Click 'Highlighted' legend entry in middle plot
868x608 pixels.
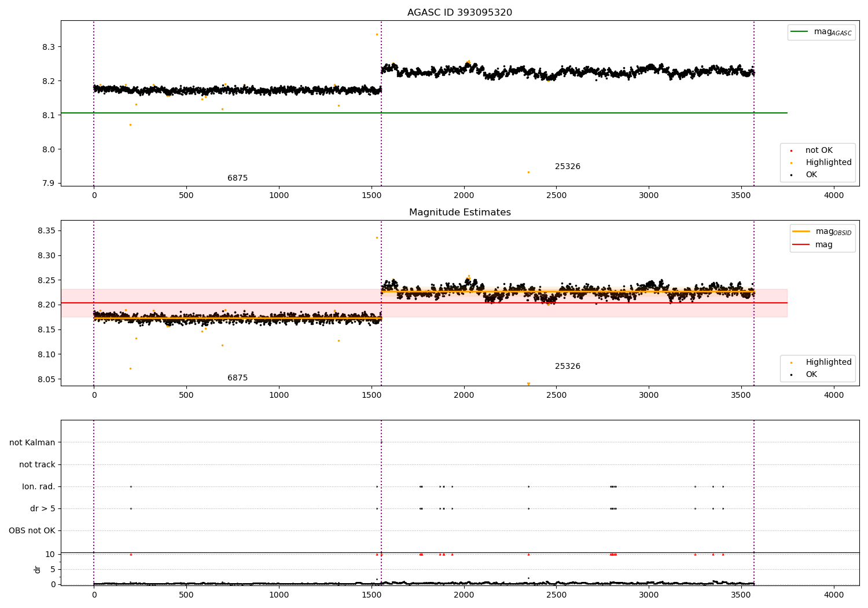[x=821, y=362]
